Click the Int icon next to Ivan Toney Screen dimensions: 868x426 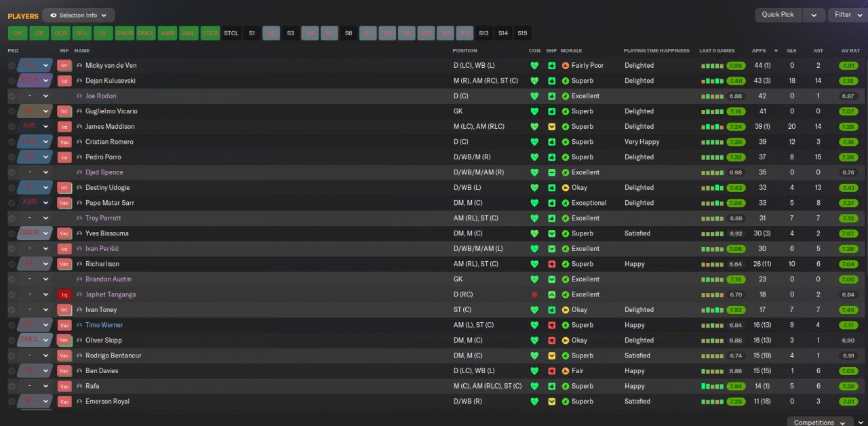pyautogui.click(x=64, y=310)
